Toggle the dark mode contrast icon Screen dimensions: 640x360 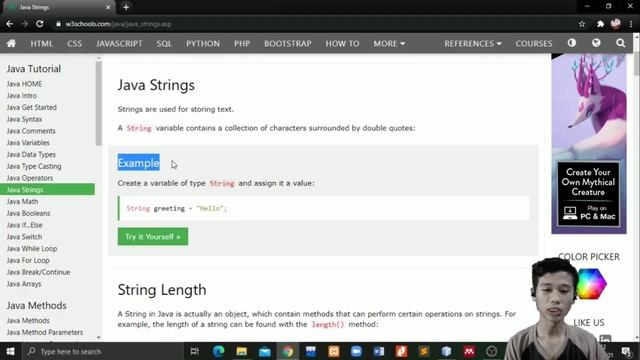click(571, 43)
